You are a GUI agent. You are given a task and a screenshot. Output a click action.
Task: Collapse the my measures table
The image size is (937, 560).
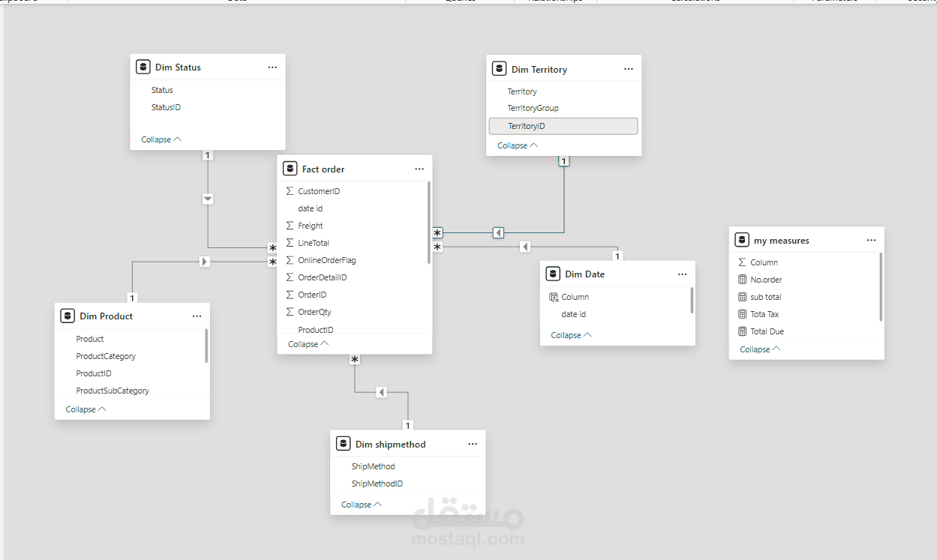click(759, 349)
